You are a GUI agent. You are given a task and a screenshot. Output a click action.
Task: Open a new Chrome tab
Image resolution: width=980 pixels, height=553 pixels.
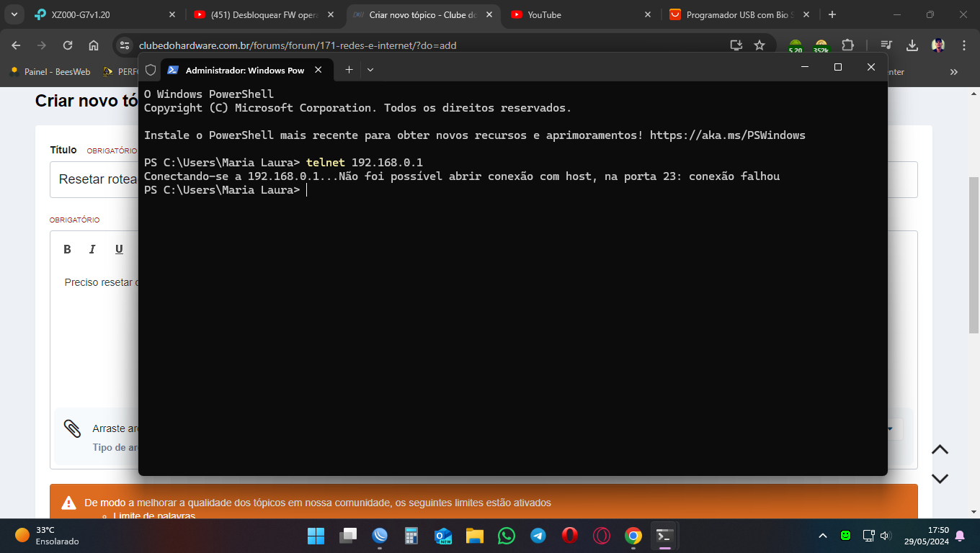pos(832,14)
